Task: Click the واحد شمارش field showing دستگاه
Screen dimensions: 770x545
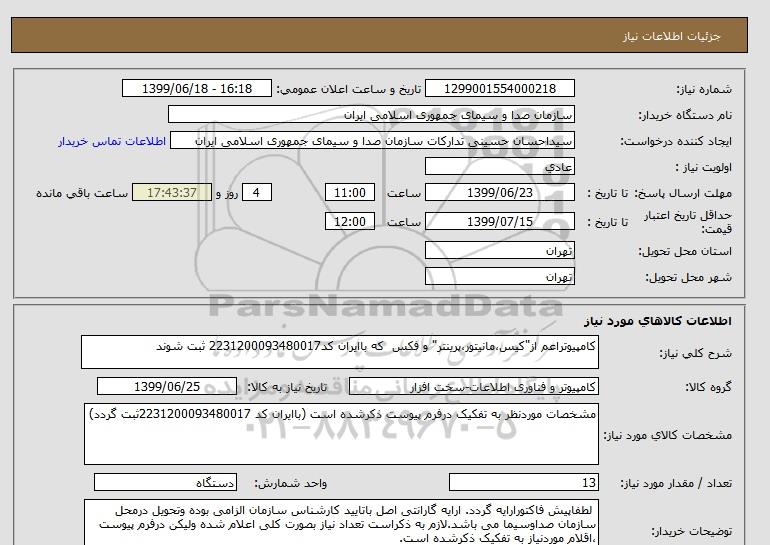Action: click(x=165, y=482)
